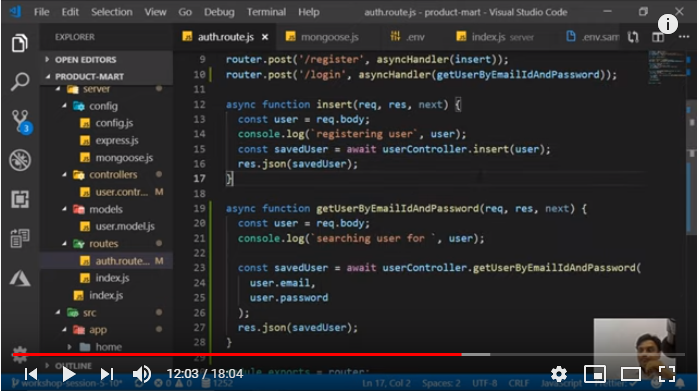Open the Terminal menu
This screenshot has width=699, height=391.
point(267,12)
